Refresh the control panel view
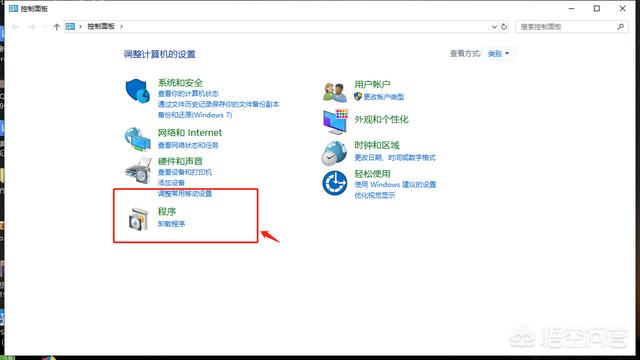 tap(504, 27)
